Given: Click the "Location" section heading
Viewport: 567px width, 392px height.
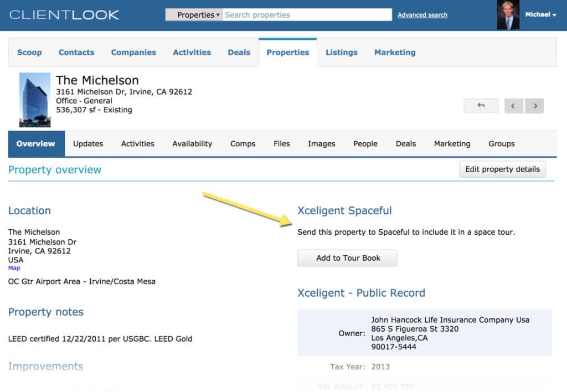Looking at the screenshot, I should [30, 210].
